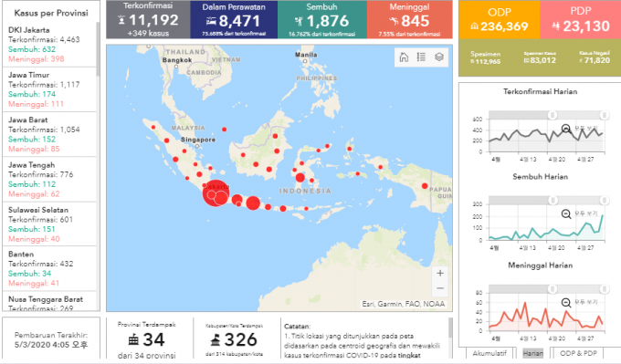Click left range handle of Meninggal Harian chart

pos(553,289)
